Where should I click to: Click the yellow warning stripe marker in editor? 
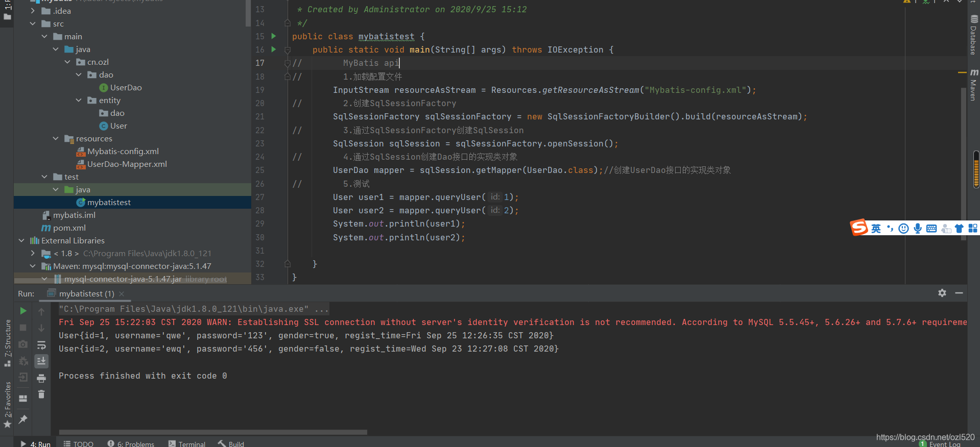[x=962, y=73]
